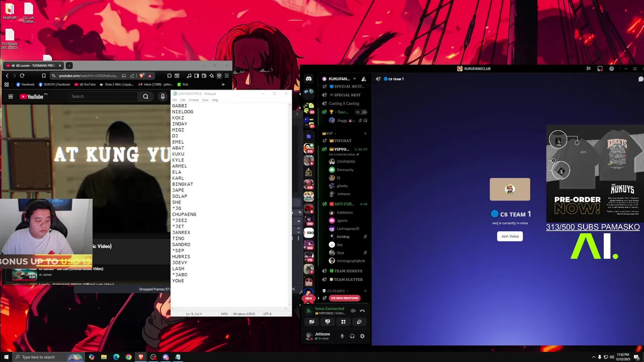Click YouTube search magnifier button
The image size is (644, 362).
[145, 97]
